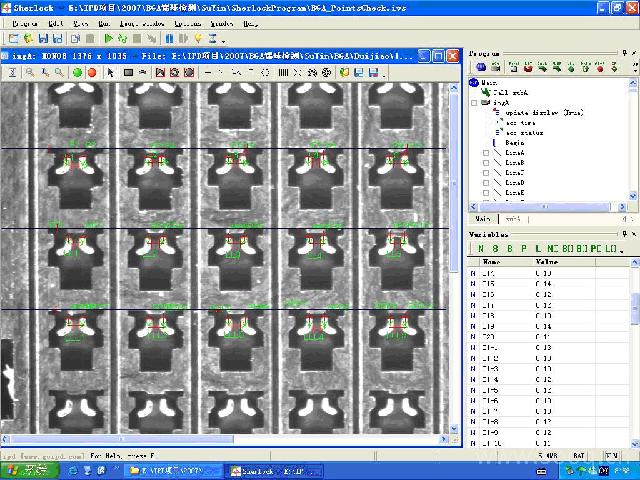Select the pointer arrow tool
This screenshot has height=480, width=640.
[110, 72]
